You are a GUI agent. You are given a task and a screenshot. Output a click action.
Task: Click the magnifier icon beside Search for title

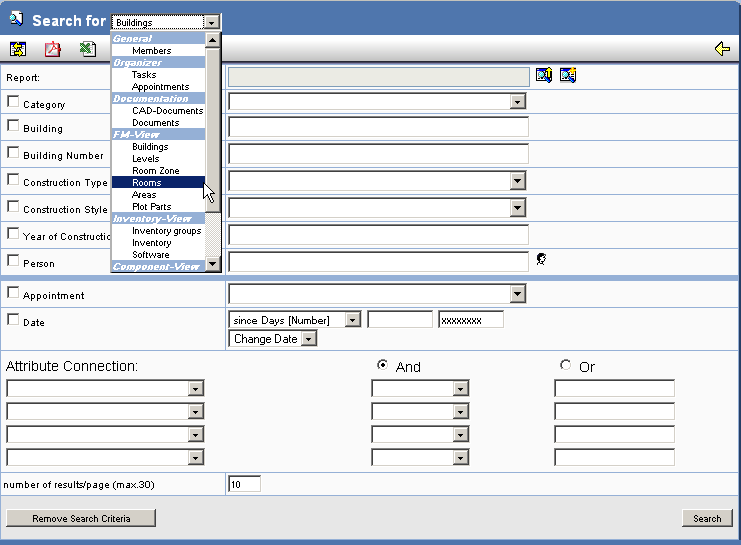click(x=16, y=20)
